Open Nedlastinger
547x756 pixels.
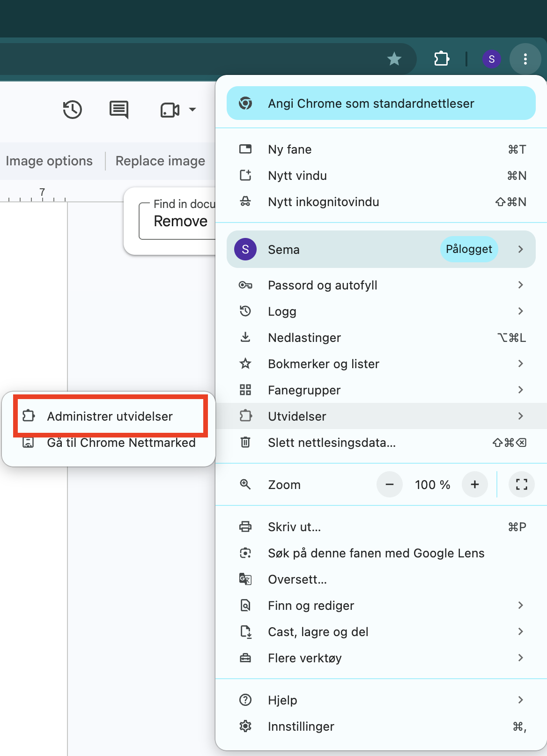[381, 338]
